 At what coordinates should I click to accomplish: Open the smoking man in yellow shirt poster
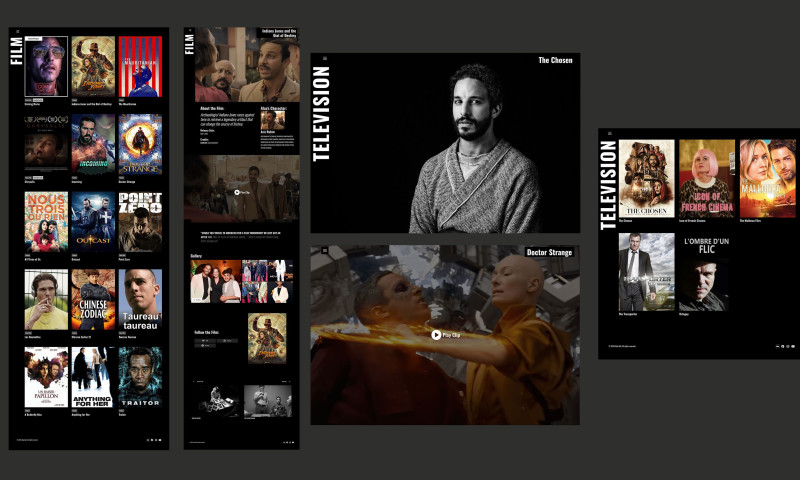point(46,299)
